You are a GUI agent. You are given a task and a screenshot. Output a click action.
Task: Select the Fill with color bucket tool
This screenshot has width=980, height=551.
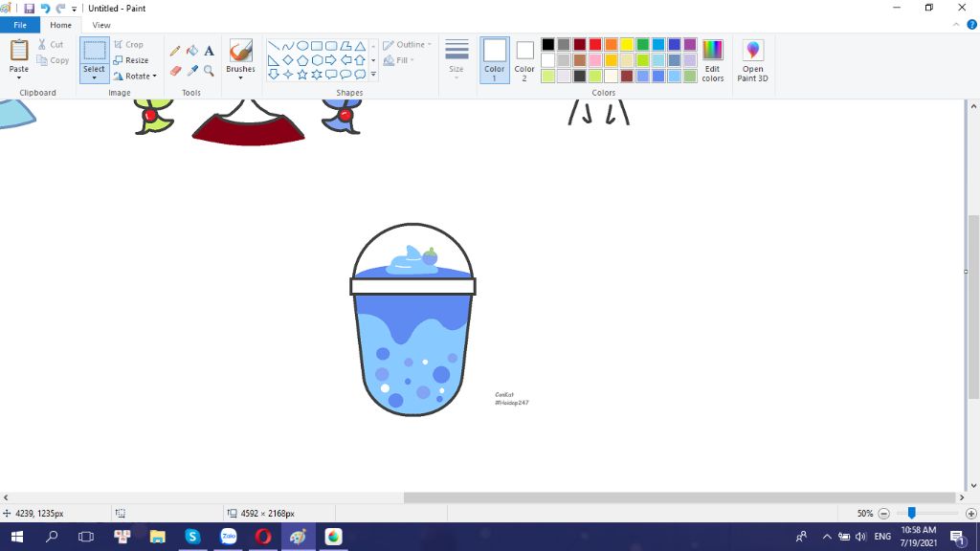[192, 52]
